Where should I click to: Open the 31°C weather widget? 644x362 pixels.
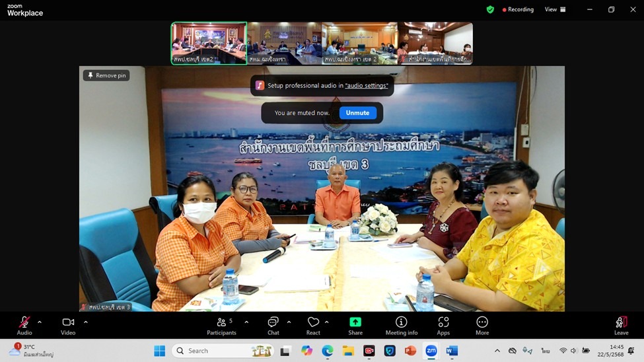(32, 351)
